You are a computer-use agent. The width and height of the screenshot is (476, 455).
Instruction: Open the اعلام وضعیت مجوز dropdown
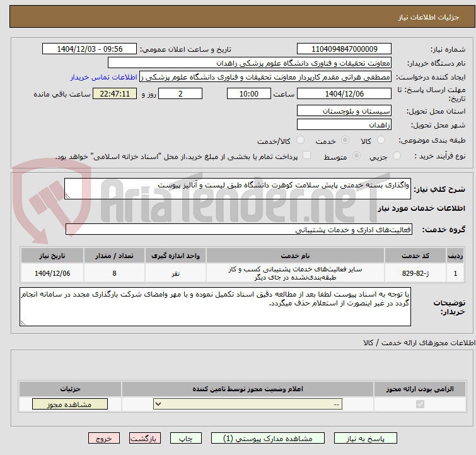click(248, 405)
